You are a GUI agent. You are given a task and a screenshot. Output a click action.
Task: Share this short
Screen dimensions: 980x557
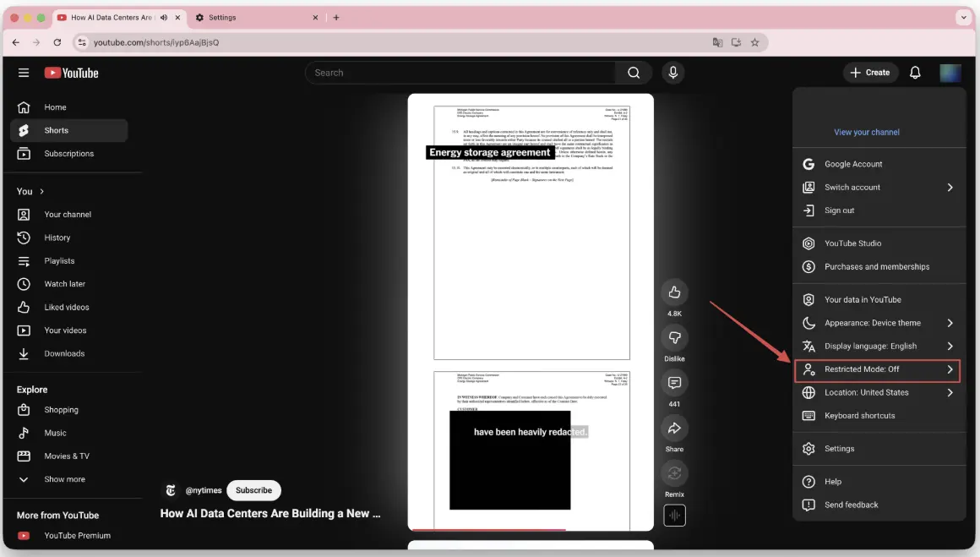click(x=674, y=429)
